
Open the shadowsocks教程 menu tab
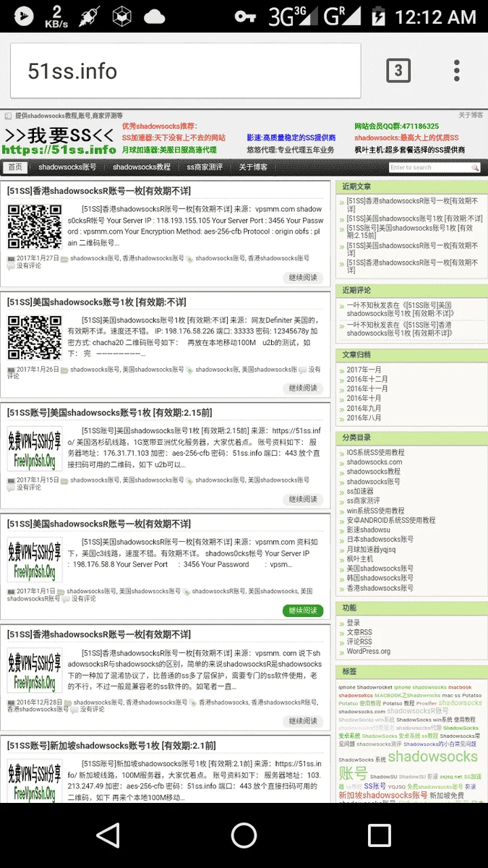coord(141,167)
